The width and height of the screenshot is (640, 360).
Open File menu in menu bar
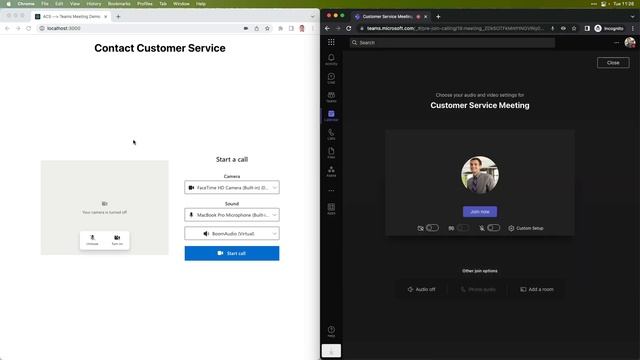pyautogui.click(x=44, y=4)
